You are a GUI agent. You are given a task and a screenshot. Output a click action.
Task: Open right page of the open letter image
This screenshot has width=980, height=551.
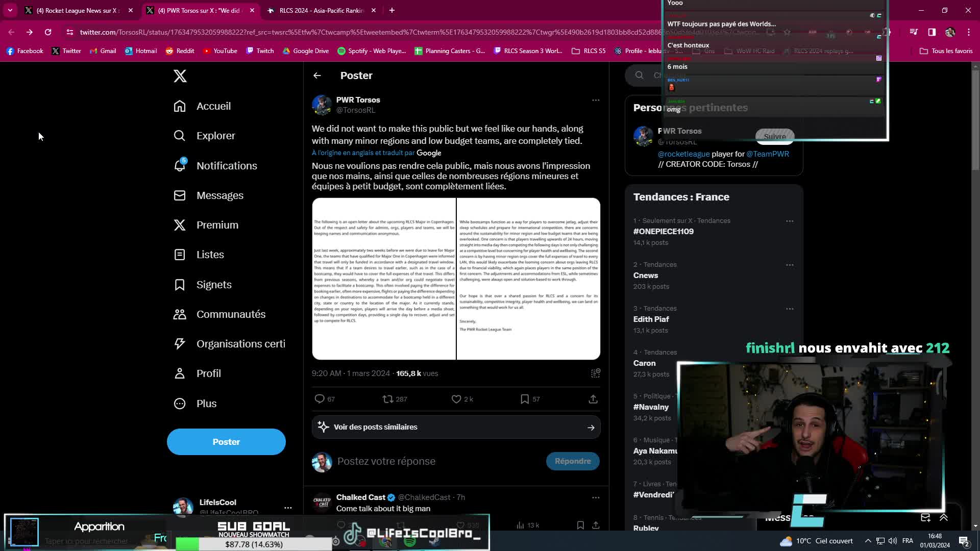tap(528, 279)
